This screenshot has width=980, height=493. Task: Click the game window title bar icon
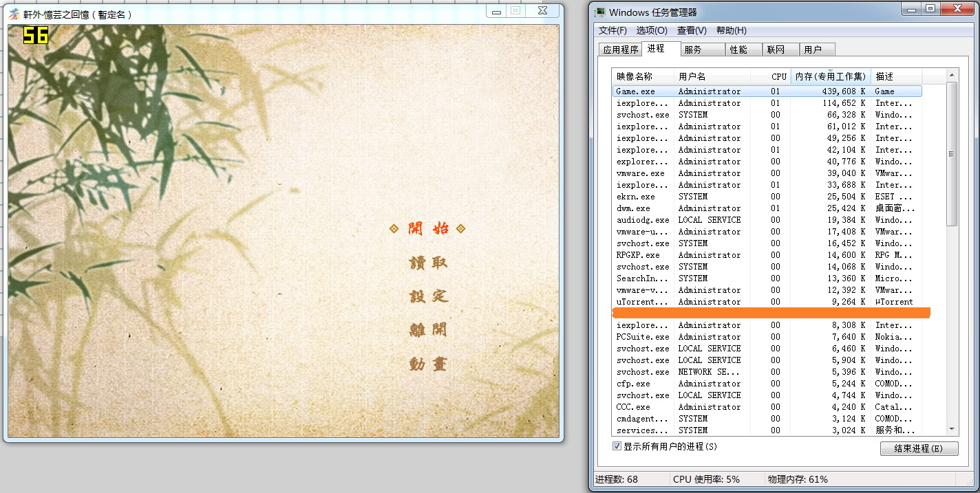pyautogui.click(x=14, y=14)
